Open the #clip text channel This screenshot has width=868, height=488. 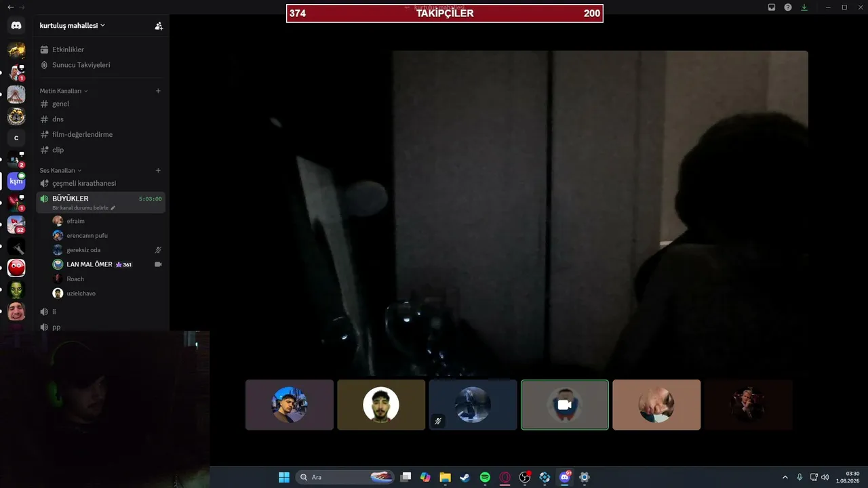pos(100,150)
